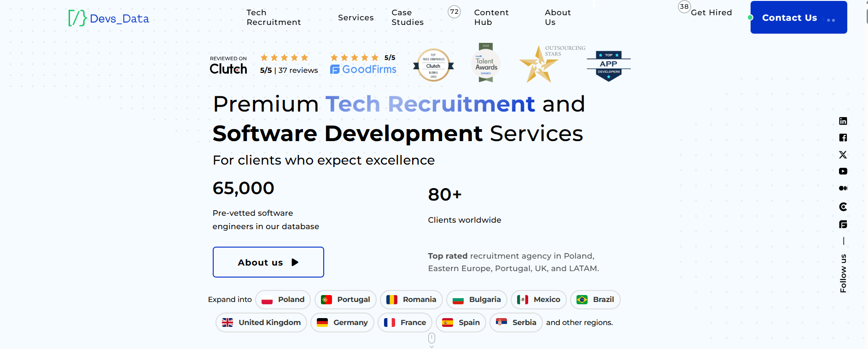Click the 'Clients worldwide' text

465,220
